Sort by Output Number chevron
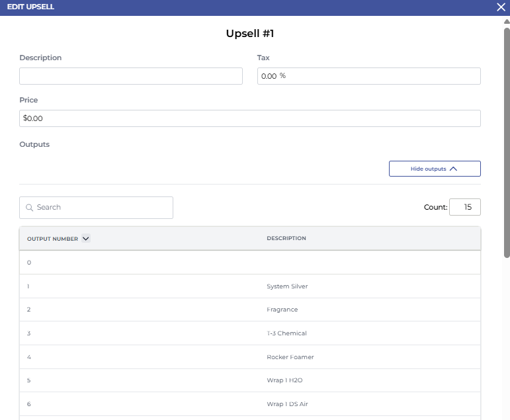This screenshot has height=420, width=510. coord(85,239)
